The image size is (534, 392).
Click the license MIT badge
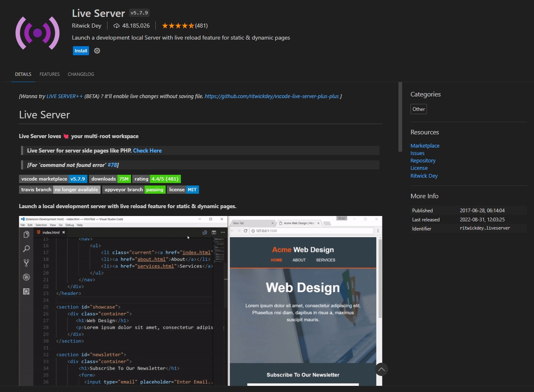tap(183, 190)
